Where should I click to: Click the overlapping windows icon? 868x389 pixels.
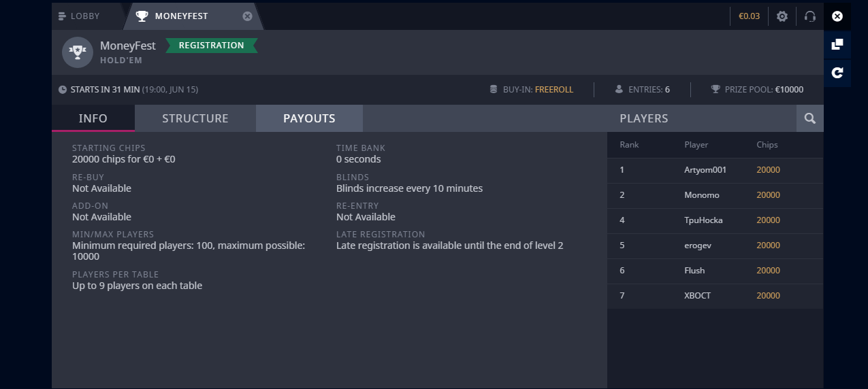coord(837,44)
